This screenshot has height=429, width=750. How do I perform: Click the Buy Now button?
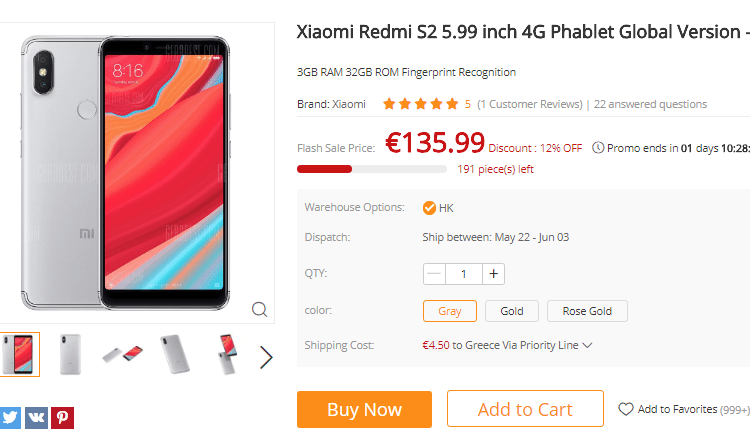[x=364, y=409]
